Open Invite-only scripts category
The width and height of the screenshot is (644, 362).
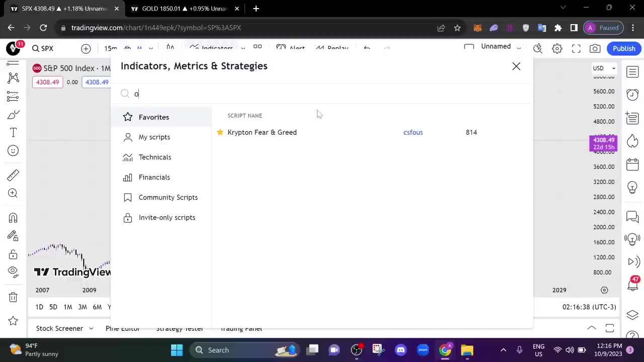coord(162,218)
